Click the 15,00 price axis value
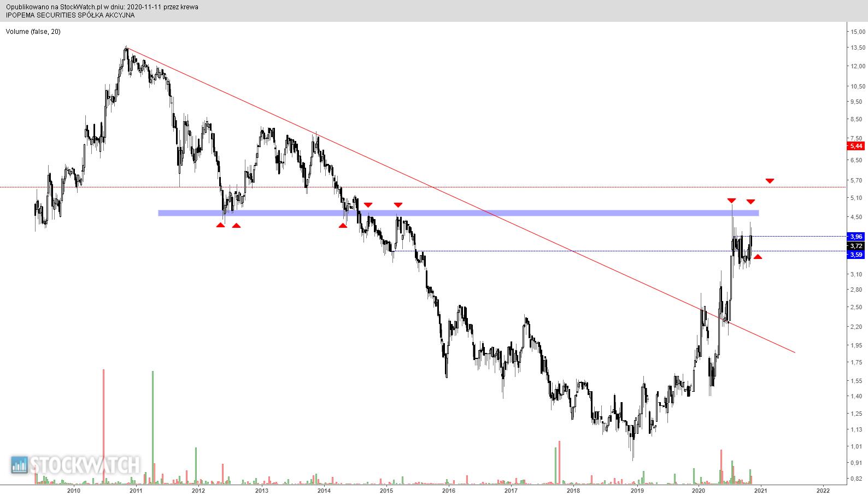This screenshot has height=495, width=868. pos(858,32)
